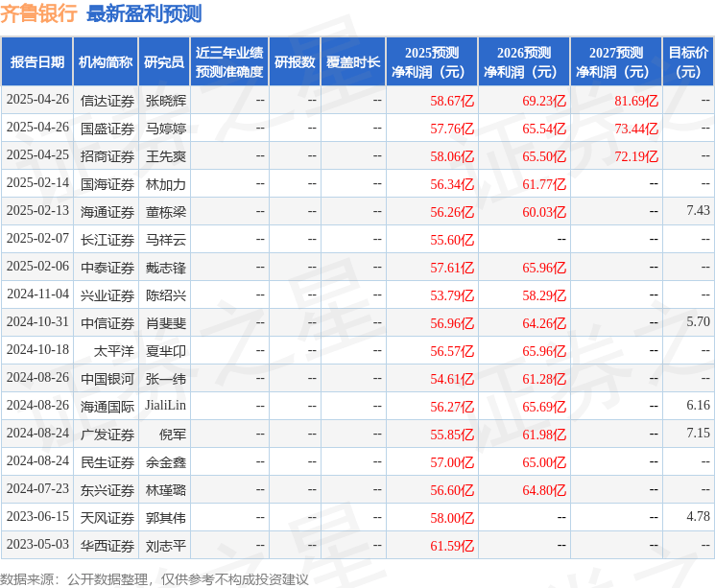The image size is (715, 588).
Task: Click the 东兴证券 institution cell
Action: tap(107, 490)
